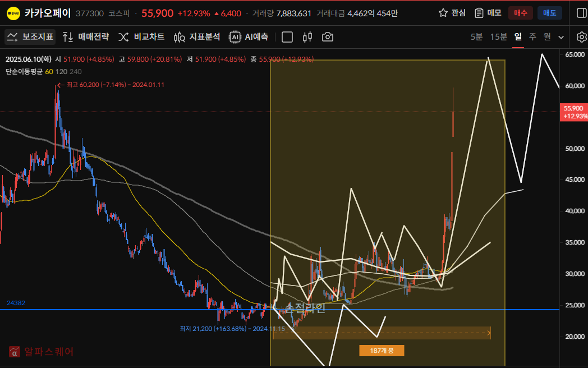The image size is (588, 368).
Task: Click the 최고 60,200 high marker
Action: [x=111, y=85]
